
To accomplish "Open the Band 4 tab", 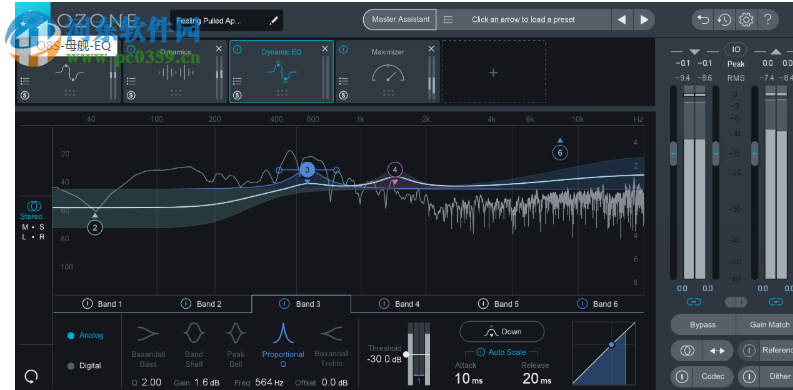I will [400, 304].
